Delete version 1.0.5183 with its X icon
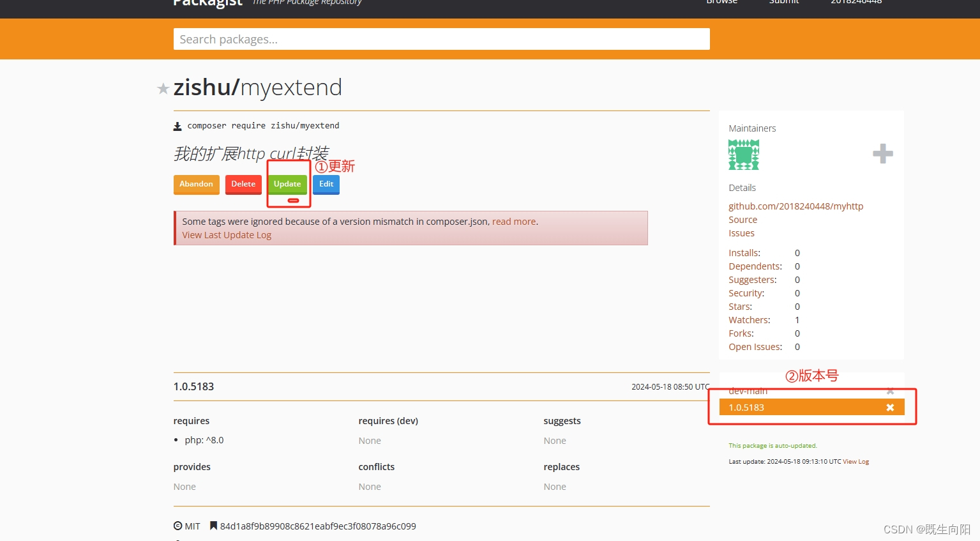 coord(890,408)
